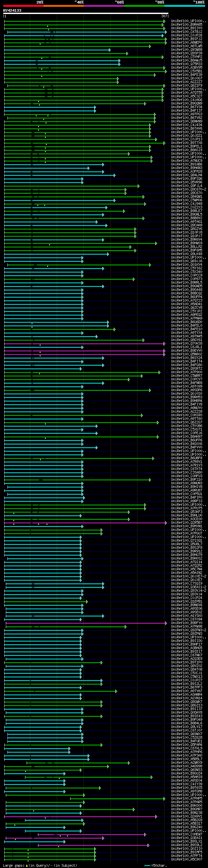Choose the entry UniRef100_C5X5B1
208x868 pixels.
(187, 71)
